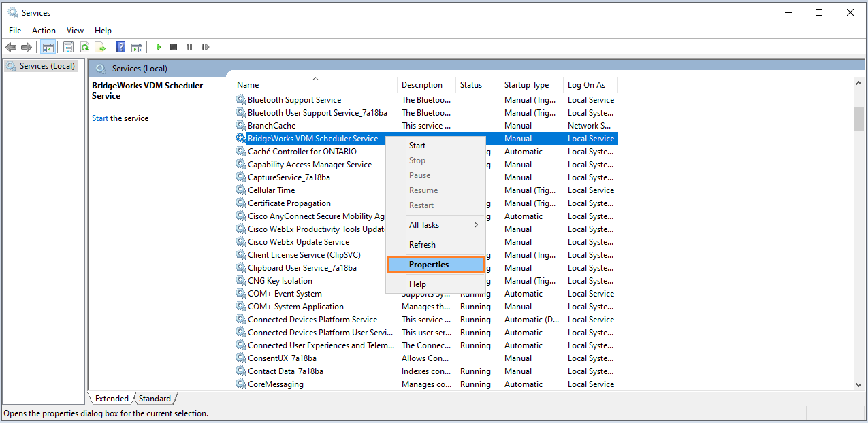The height and width of the screenshot is (423, 868).
Task: Click the gear icon beside Bluetooth Support Service
Action: pyautogui.click(x=241, y=99)
